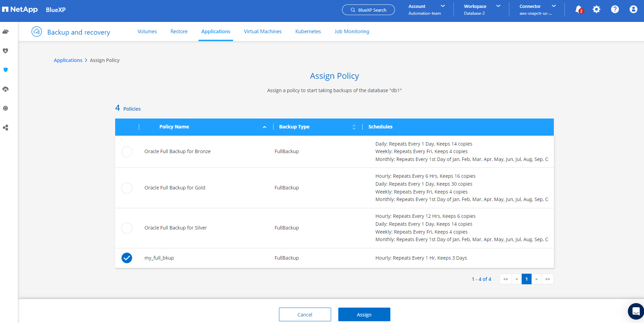This screenshot has width=644, height=323.
Task: Select the Oracle Full Backup for Silver policy
Action: pos(127,228)
